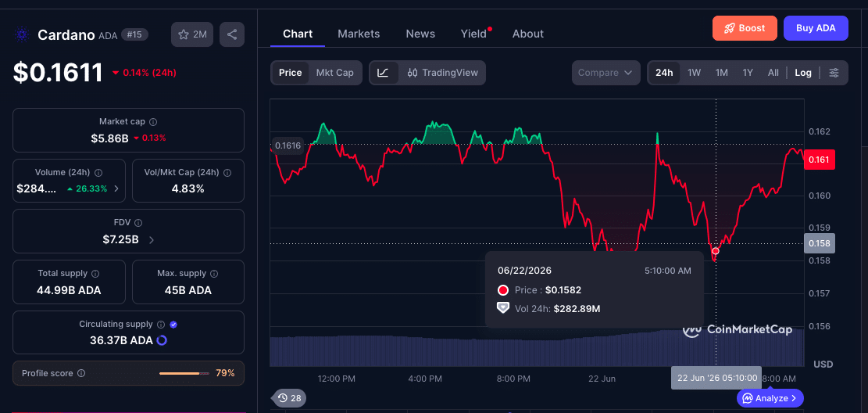
Task: Click the Profile score progress bar
Action: (184, 374)
